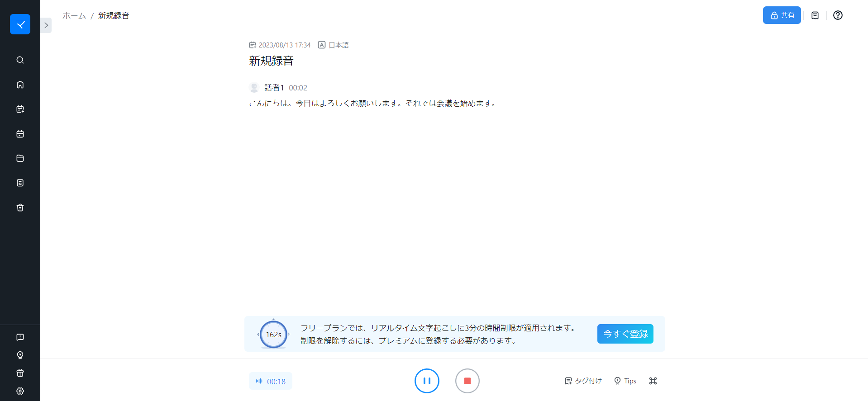Select the speaker name 話者1
This screenshot has height=401, width=868.
[x=274, y=88]
